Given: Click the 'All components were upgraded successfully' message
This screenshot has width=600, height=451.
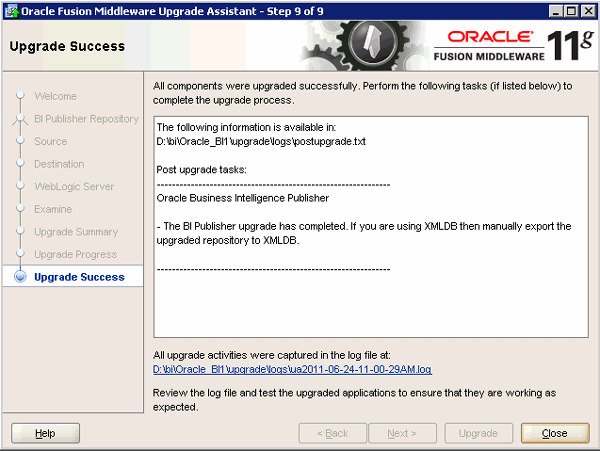Looking at the screenshot, I should [362, 93].
